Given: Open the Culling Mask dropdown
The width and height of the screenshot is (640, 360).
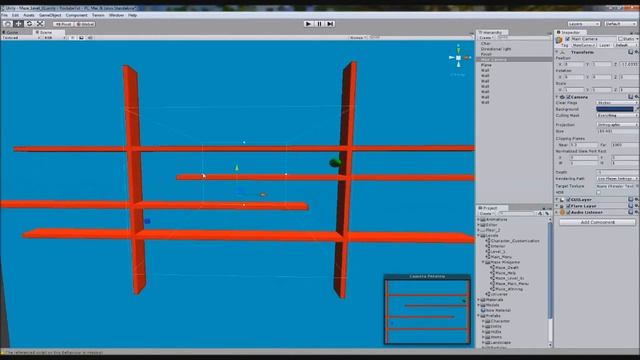Looking at the screenshot, I should click(617, 116).
